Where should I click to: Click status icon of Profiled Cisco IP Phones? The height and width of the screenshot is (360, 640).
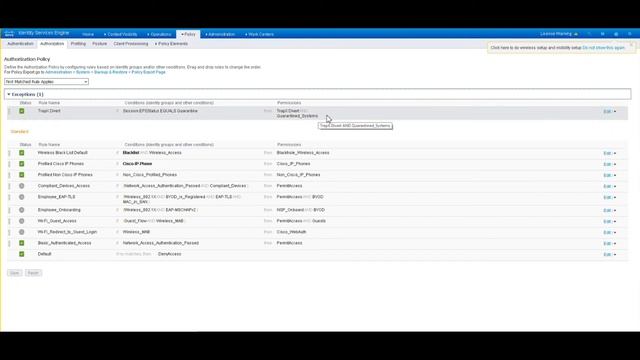[x=22, y=164]
